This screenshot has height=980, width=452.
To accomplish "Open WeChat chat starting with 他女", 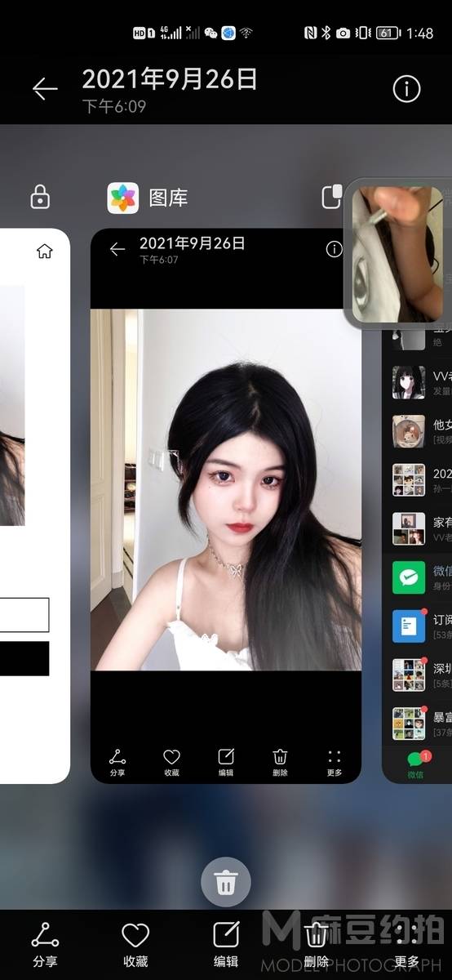I will (x=418, y=431).
